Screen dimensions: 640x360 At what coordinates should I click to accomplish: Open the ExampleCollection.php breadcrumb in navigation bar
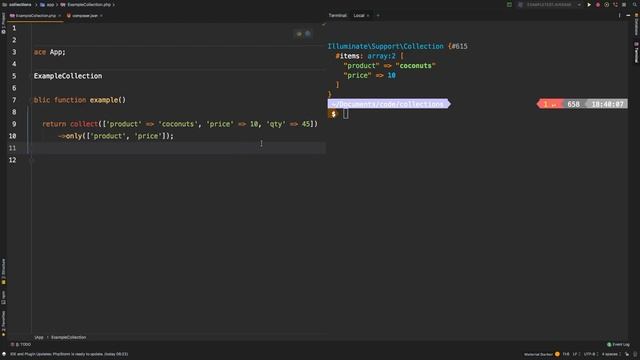[x=86, y=4]
